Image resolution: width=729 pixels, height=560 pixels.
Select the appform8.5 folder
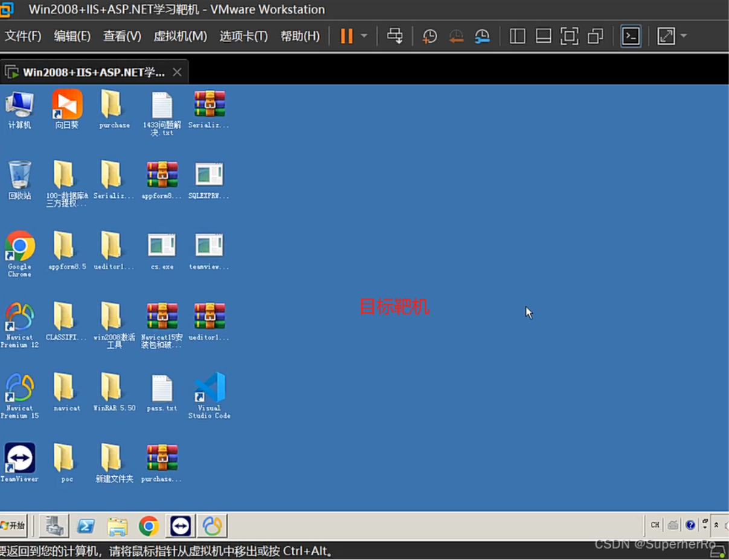[67, 250]
